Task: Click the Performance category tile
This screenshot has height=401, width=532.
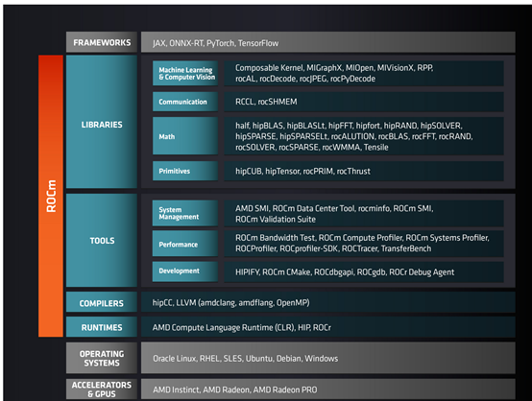Action: (185, 244)
